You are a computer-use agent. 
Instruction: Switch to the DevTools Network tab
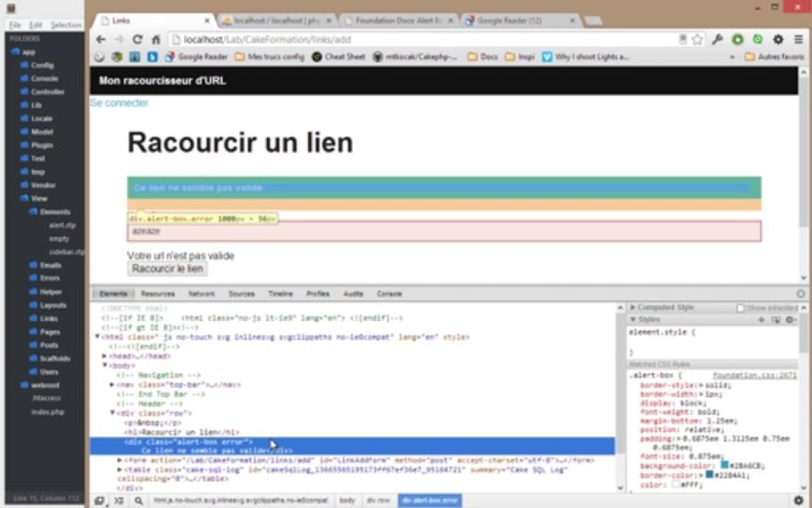point(202,294)
